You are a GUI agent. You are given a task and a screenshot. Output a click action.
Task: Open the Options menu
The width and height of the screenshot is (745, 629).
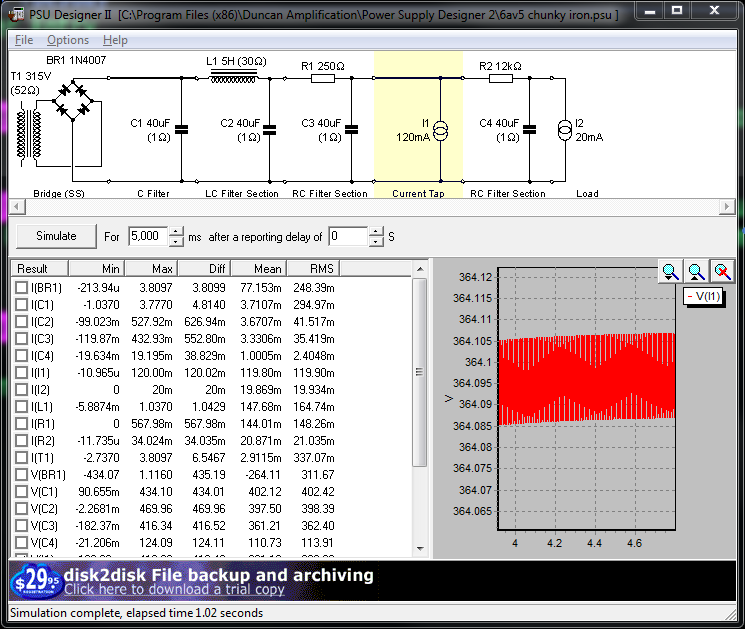[x=68, y=40]
